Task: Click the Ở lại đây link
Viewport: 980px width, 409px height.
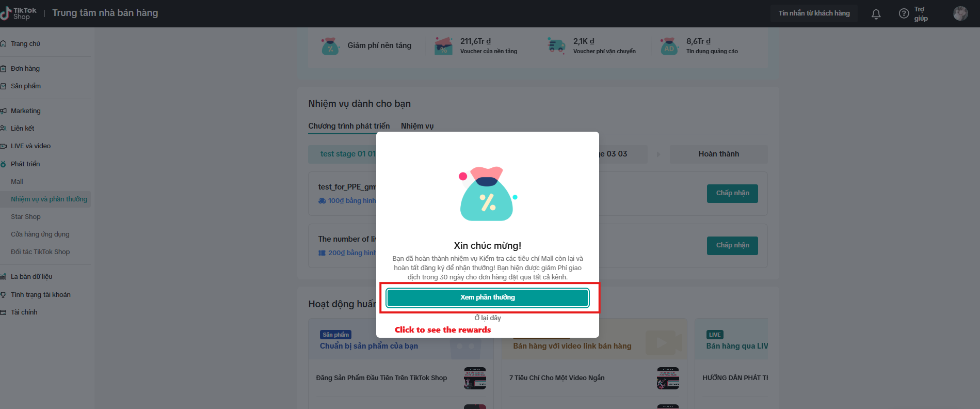Action: (x=488, y=318)
